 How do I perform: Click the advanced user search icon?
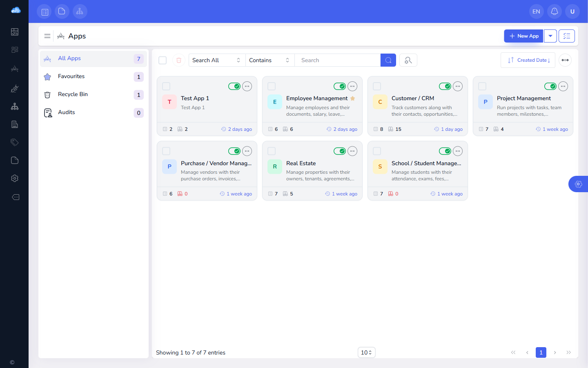(408, 60)
